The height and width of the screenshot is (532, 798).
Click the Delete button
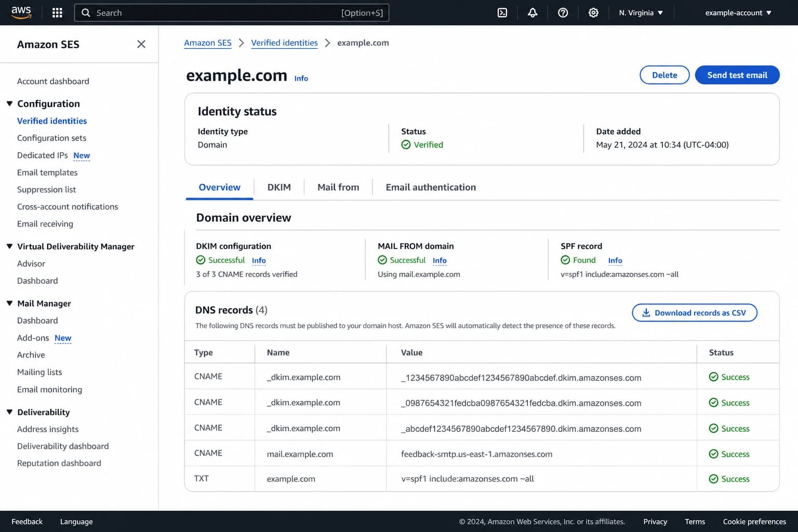tap(664, 75)
